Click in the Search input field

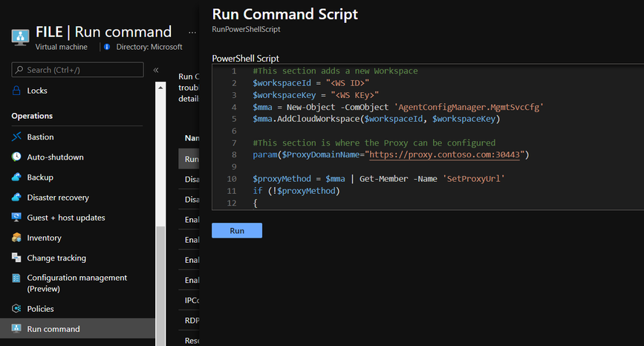pyautogui.click(x=78, y=70)
